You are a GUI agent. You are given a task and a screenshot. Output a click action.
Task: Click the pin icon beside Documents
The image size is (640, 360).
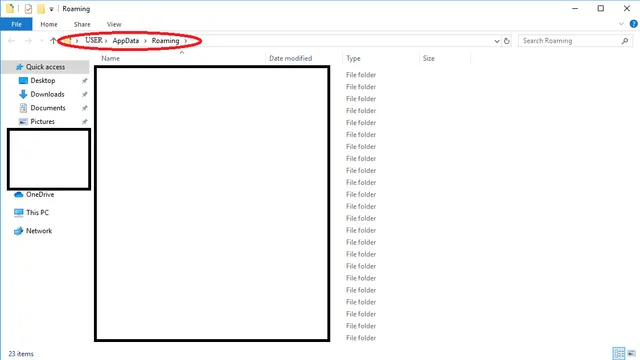[x=84, y=108]
